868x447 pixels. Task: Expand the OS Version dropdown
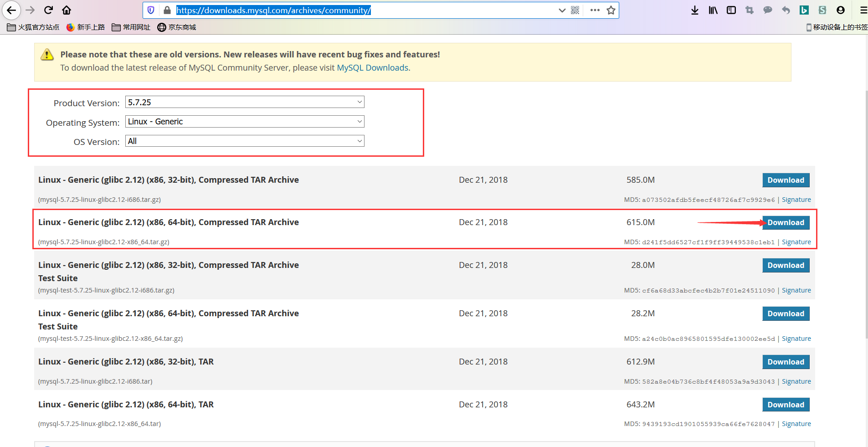click(245, 141)
